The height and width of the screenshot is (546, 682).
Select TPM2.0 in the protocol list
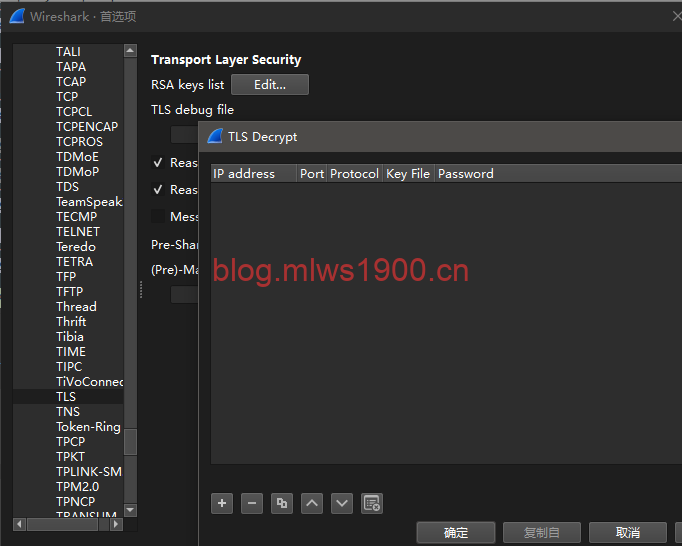click(x=77, y=487)
